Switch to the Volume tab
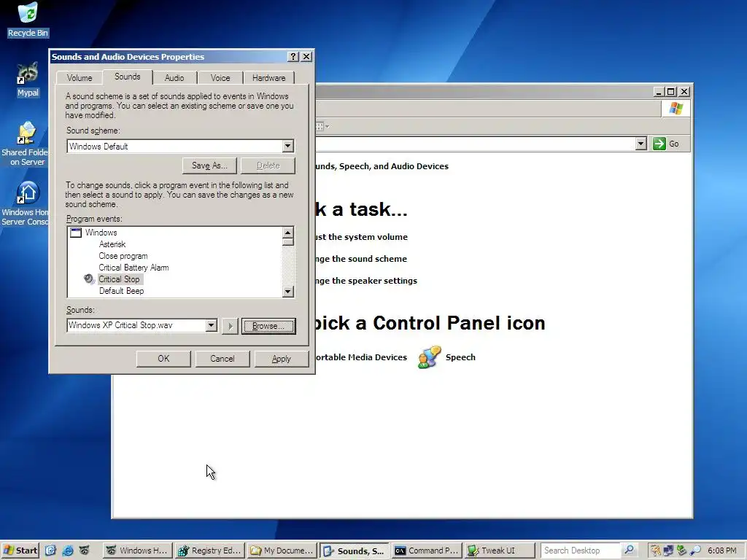The width and height of the screenshot is (747, 560). click(79, 77)
